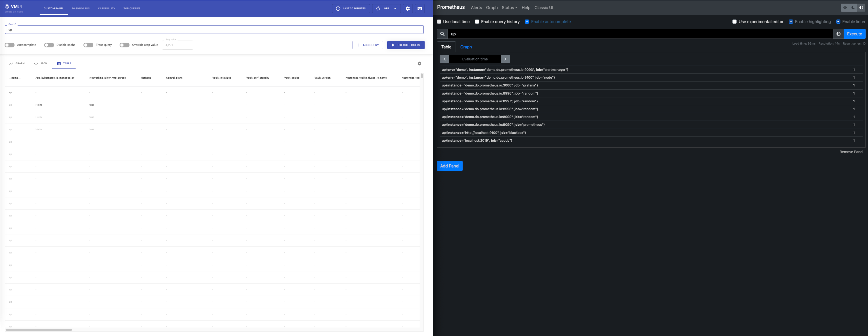This screenshot has width=868, height=336.
Task: Open table settings gear above the VMUI results table
Action: coord(420,63)
